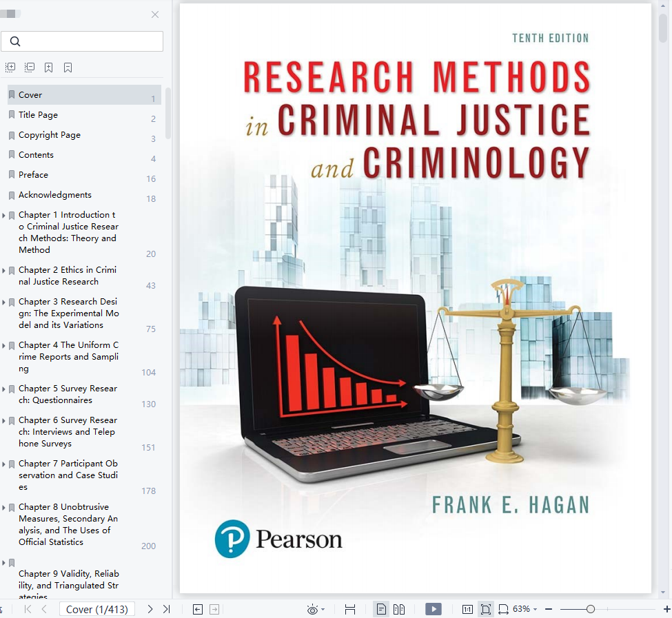Switch to single page view
672x618 pixels.
pyautogui.click(x=381, y=609)
